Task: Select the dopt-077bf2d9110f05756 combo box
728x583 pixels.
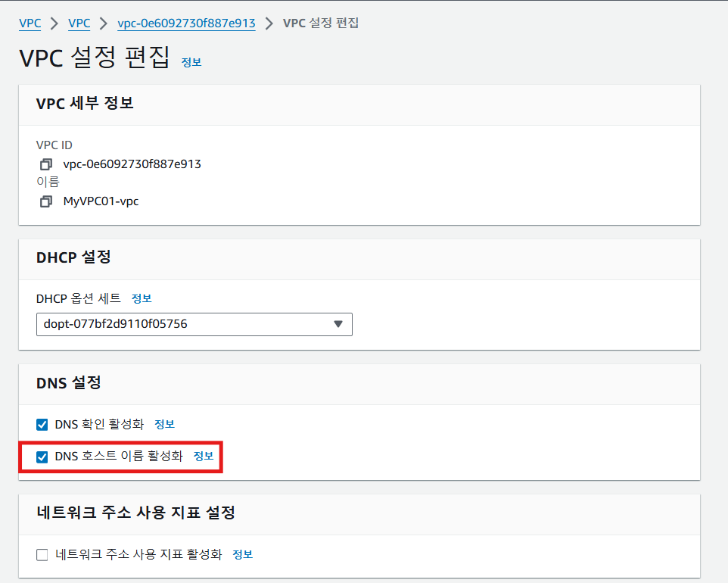Action: [194, 324]
